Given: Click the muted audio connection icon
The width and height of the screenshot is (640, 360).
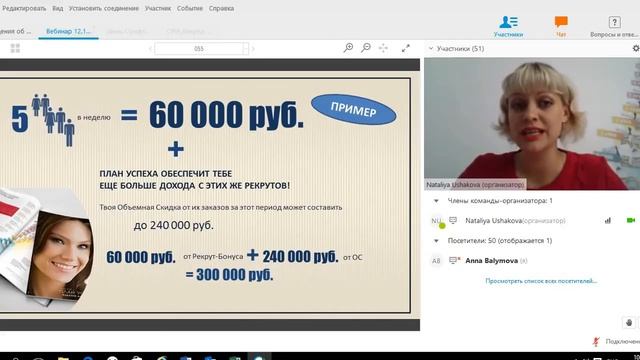Looking at the screenshot, I should click(596, 341).
